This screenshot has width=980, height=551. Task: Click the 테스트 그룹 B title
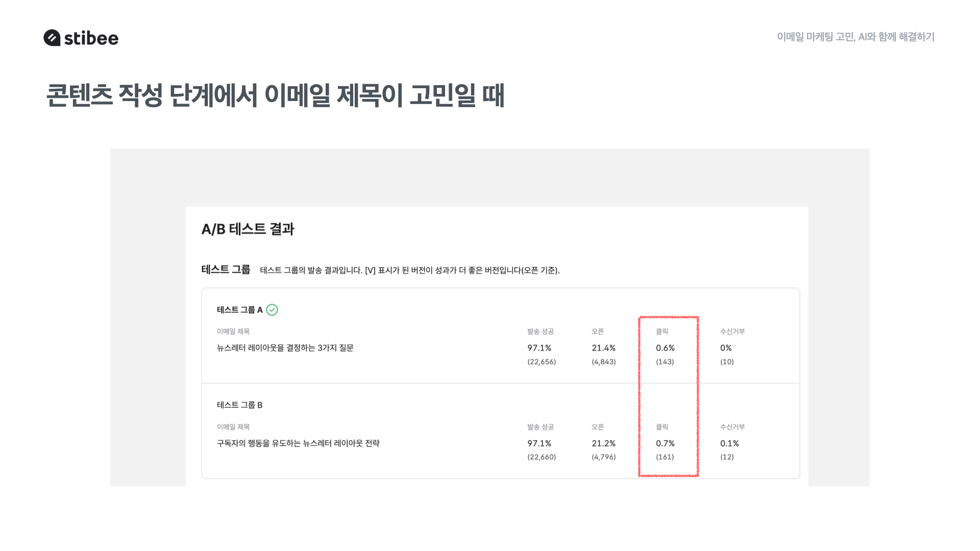coord(240,405)
